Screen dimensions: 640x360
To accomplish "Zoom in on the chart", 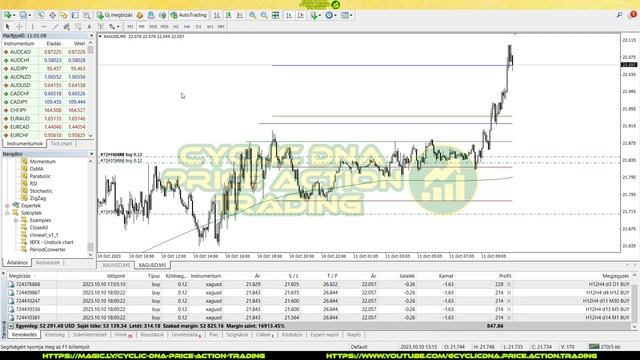I will click(x=252, y=15).
